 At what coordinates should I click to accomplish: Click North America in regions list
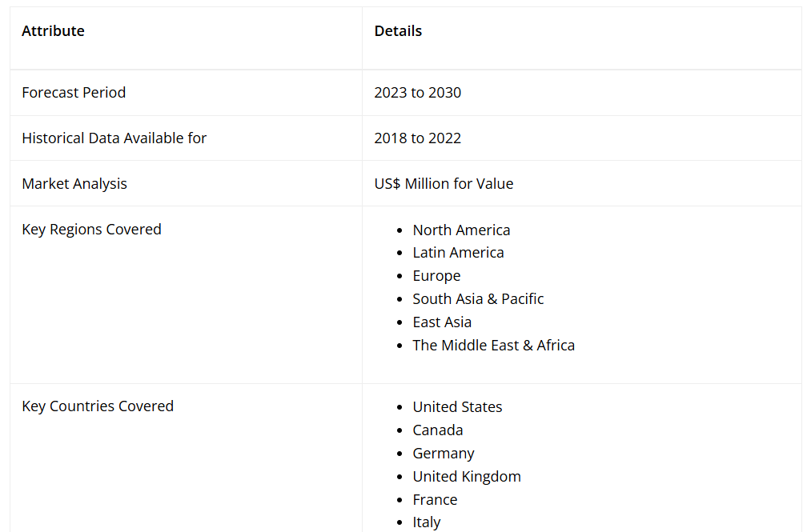pyautogui.click(x=461, y=230)
